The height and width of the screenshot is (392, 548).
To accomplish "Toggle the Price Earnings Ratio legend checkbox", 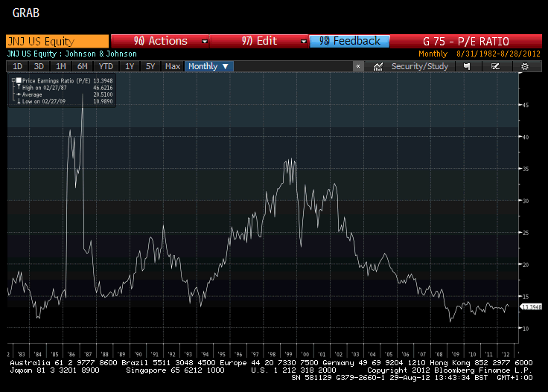I will point(19,80).
